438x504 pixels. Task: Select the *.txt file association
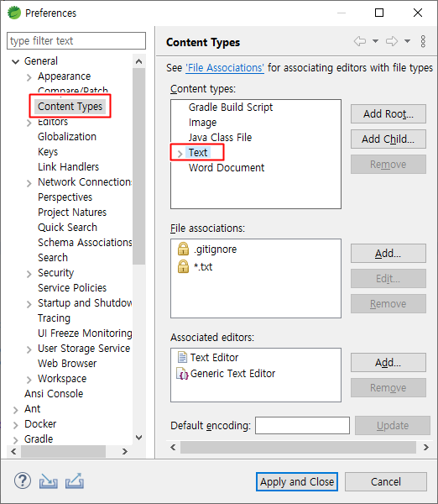coord(203,266)
